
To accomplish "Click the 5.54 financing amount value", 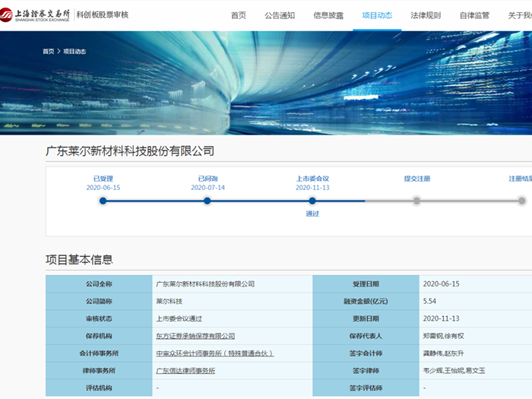I will click(x=429, y=301).
